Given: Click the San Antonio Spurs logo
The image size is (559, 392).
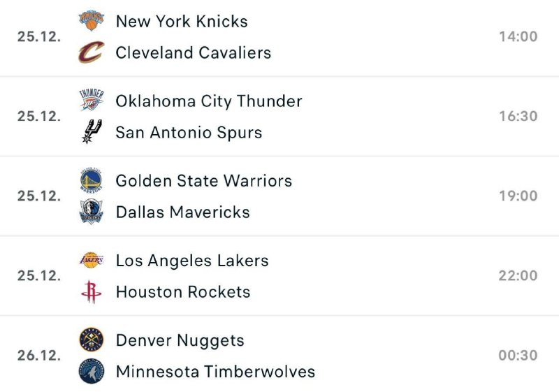Looking at the screenshot, I should 91,132.
